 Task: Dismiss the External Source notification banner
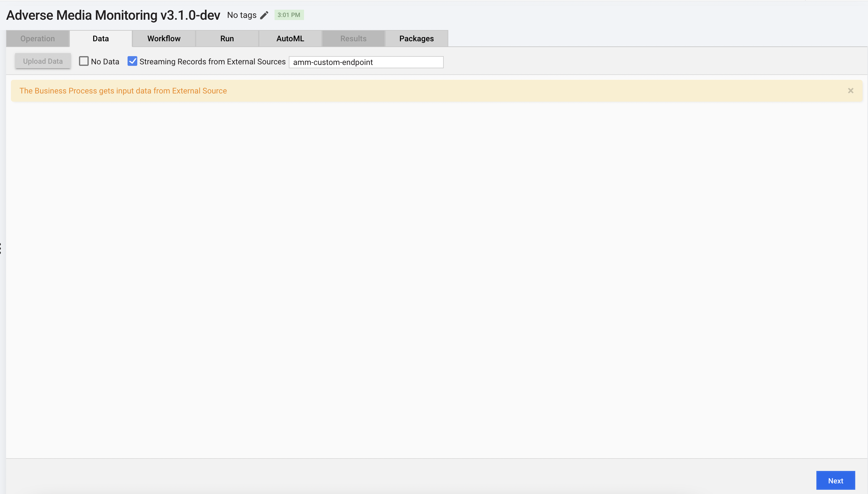[x=850, y=91]
